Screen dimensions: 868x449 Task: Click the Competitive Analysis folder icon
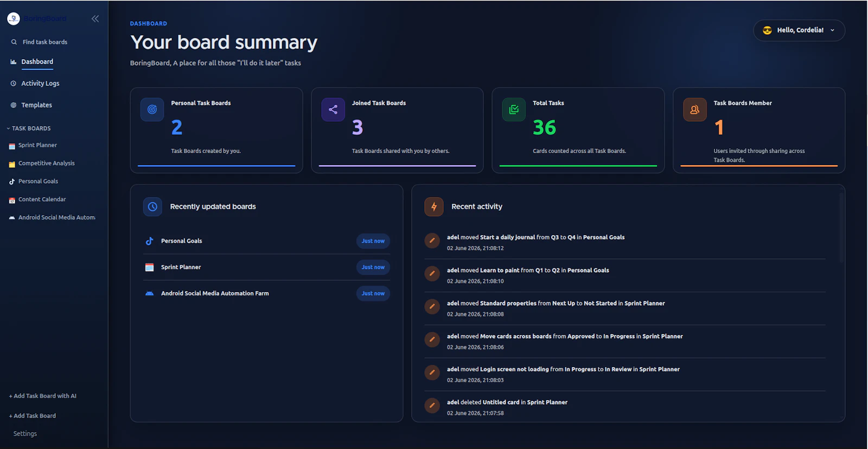[x=12, y=163]
